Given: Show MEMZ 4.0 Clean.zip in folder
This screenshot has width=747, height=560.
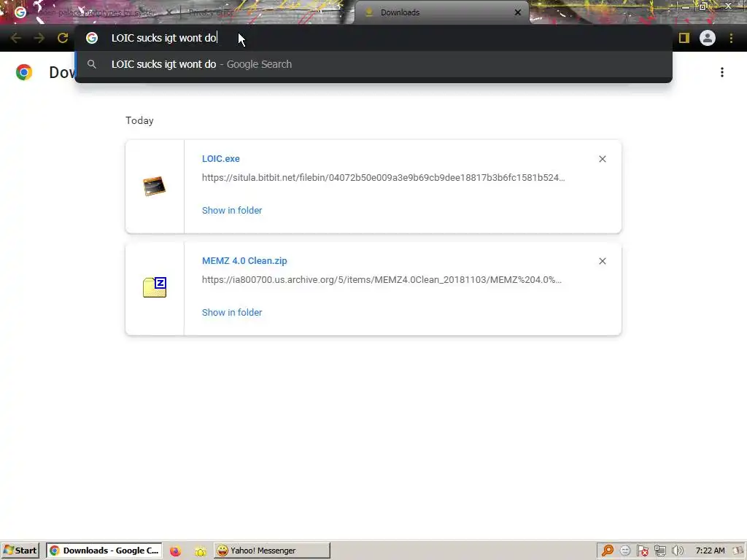Looking at the screenshot, I should pos(232,312).
